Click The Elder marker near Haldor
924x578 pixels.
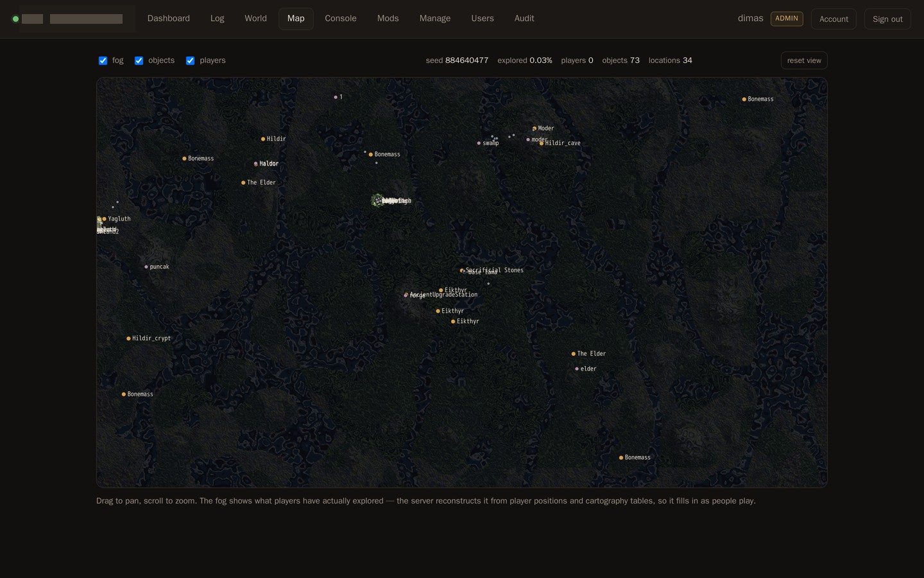[243, 182]
